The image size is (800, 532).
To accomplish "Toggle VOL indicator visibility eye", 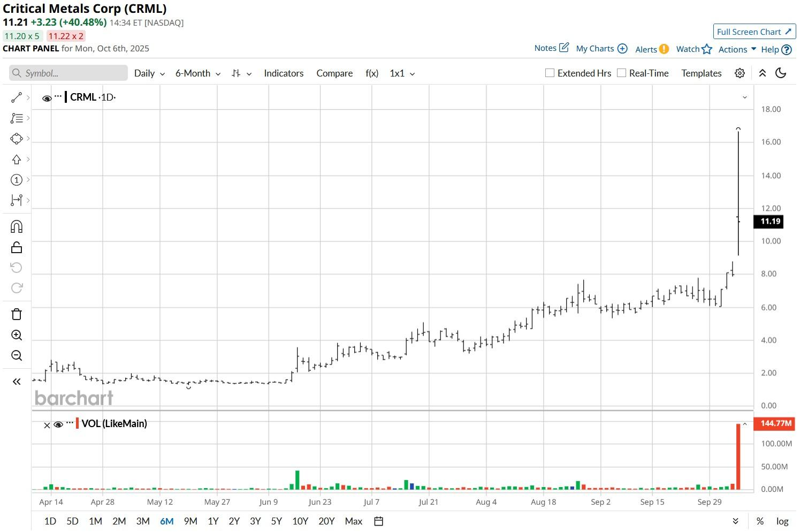I will 58,424.
